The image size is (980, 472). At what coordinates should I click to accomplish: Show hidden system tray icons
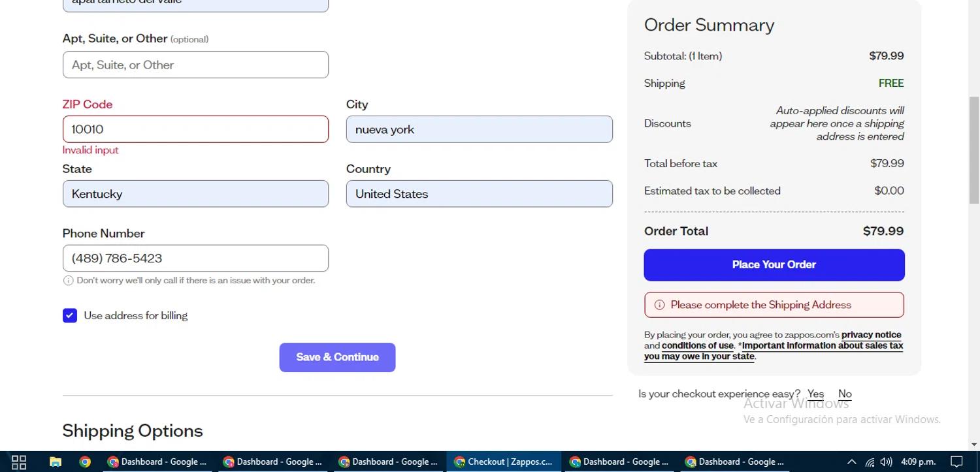[x=851, y=462]
